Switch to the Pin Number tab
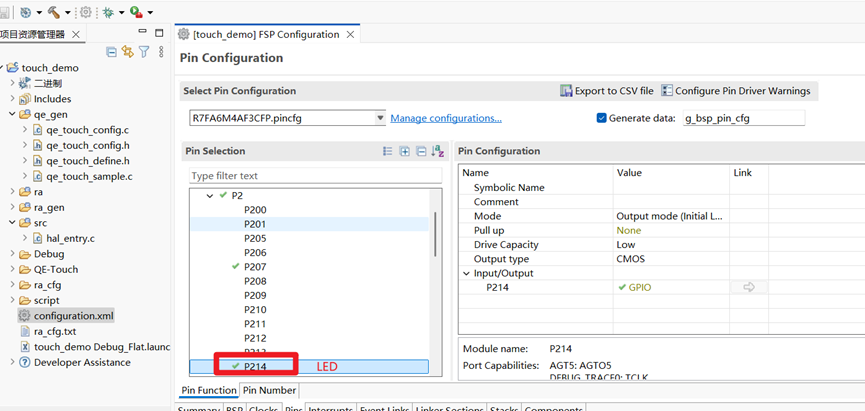The width and height of the screenshot is (865, 411). [x=270, y=390]
